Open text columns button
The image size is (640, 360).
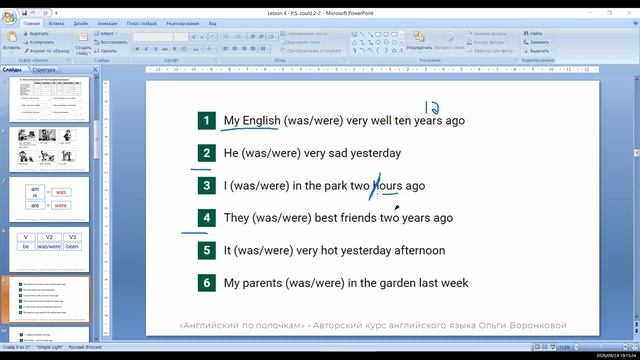tap(264, 49)
